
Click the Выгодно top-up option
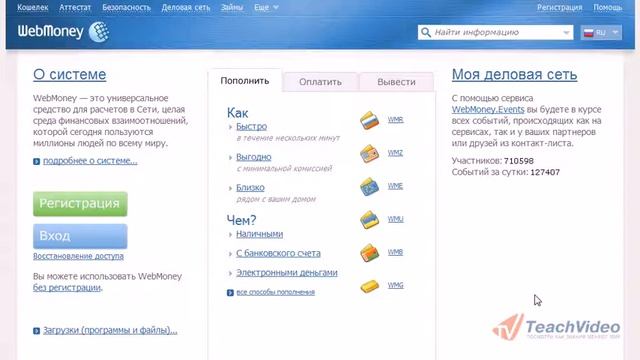coord(253,157)
